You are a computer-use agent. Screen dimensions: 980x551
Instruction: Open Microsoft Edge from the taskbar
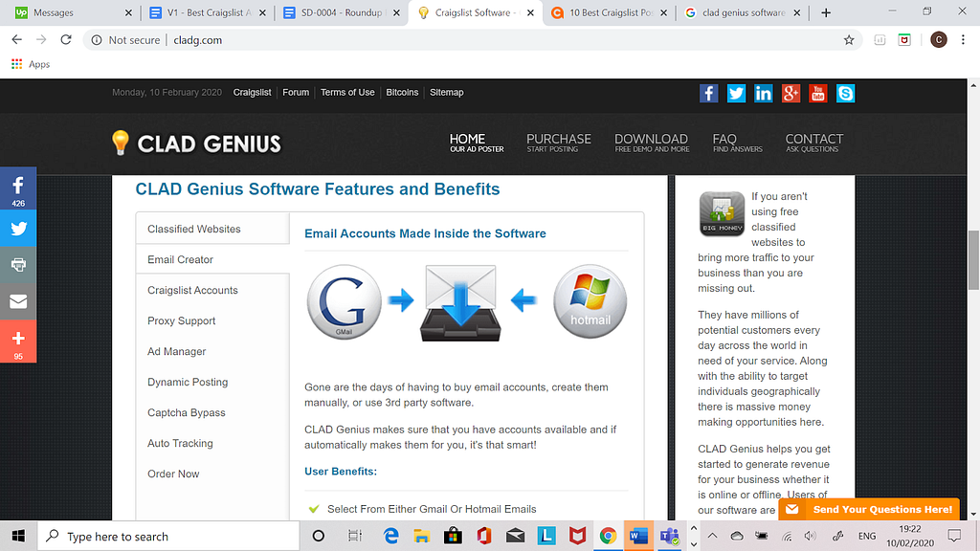coord(390,536)
